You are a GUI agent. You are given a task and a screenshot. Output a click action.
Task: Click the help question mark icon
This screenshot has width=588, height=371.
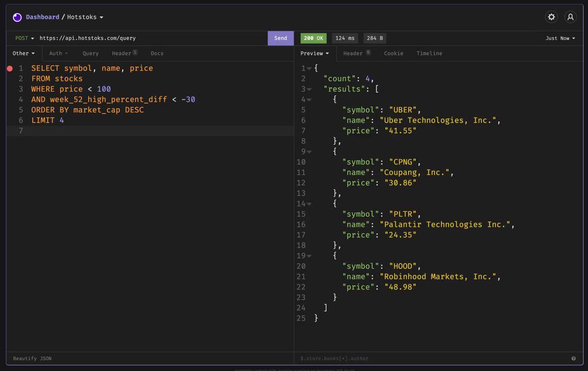click(573, 359)
